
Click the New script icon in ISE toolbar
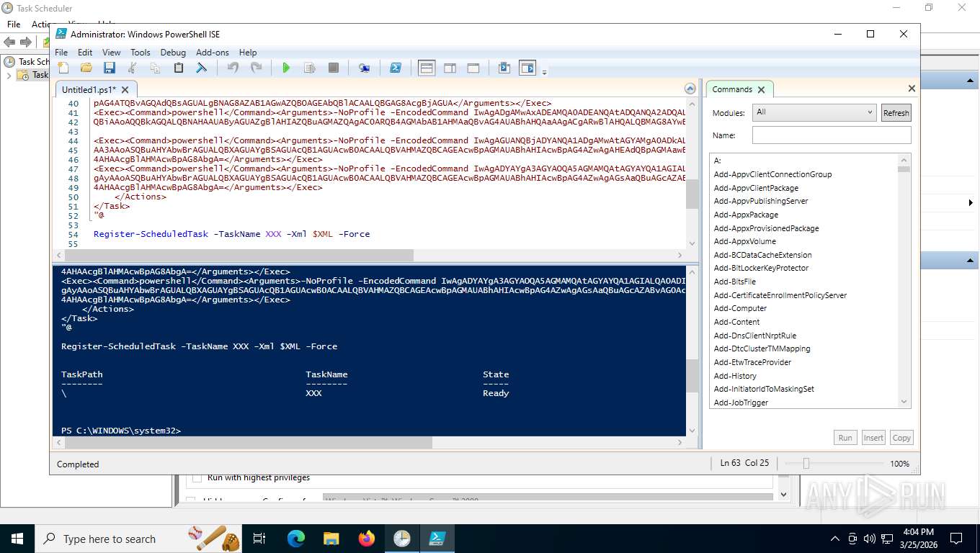click(x=63, y=68)
